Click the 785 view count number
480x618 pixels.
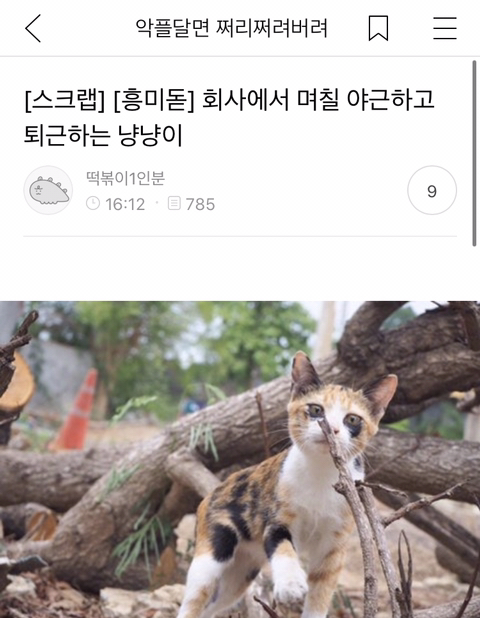tap(200, 204)
